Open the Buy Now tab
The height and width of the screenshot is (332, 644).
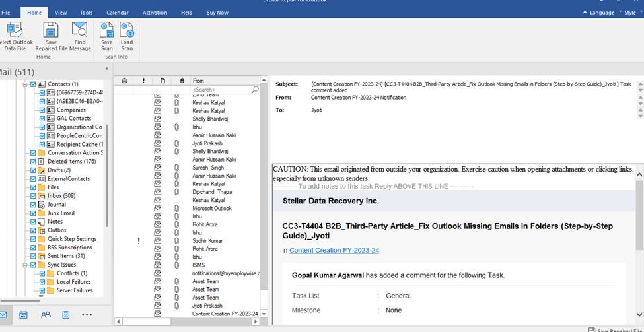217,13
